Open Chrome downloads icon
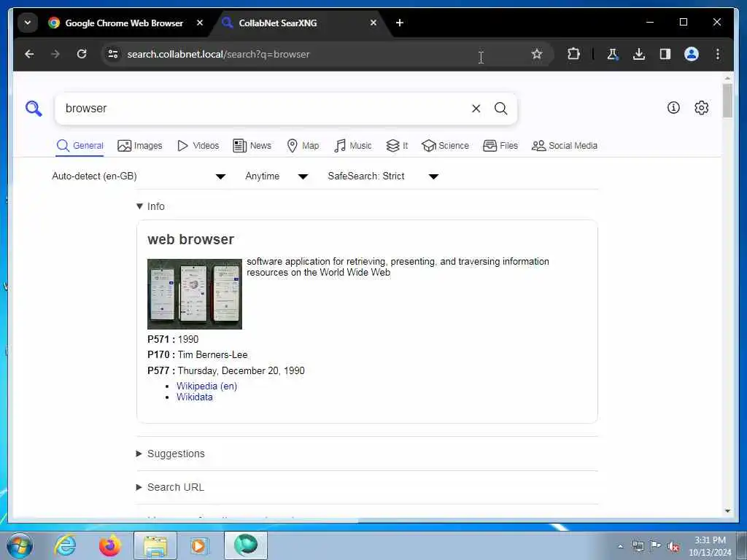747x560 pixels. click(639, 54)
